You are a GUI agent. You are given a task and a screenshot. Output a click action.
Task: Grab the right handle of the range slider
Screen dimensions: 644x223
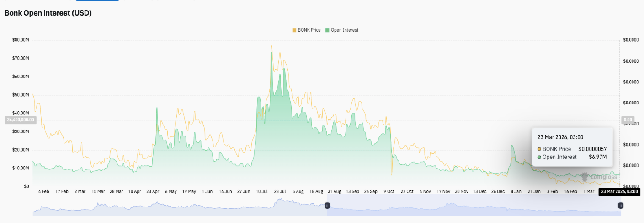point(620,206)
